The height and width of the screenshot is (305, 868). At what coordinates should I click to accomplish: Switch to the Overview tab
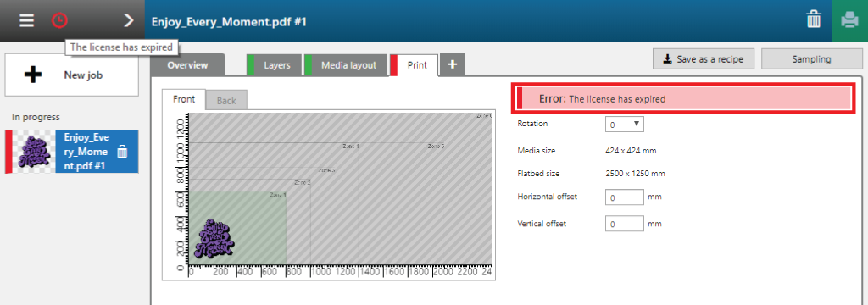[x=187, y=64]
